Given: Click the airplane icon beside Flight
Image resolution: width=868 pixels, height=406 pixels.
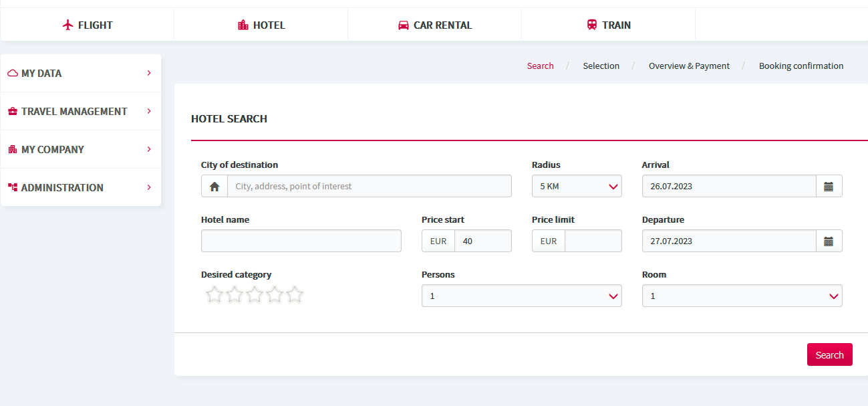Looking at the screenshot, I should [x=67, y=25].
